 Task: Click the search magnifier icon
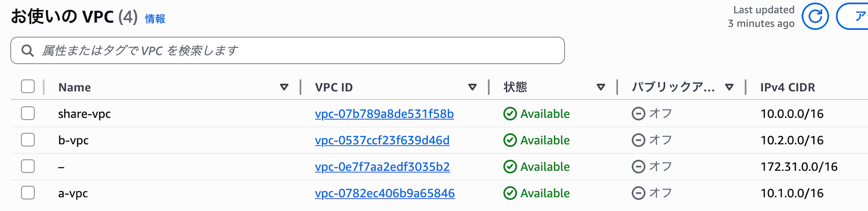[x=28, y=51]
